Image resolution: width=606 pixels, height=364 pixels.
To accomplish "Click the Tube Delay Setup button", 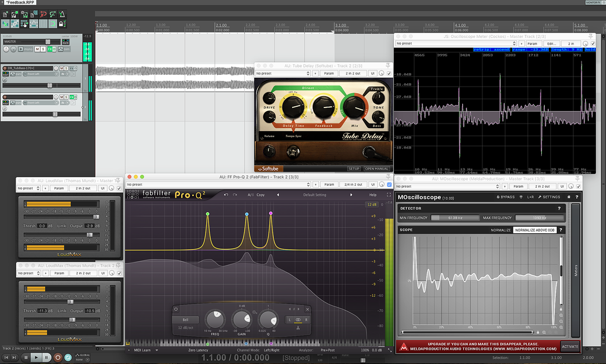I will 353,169.
